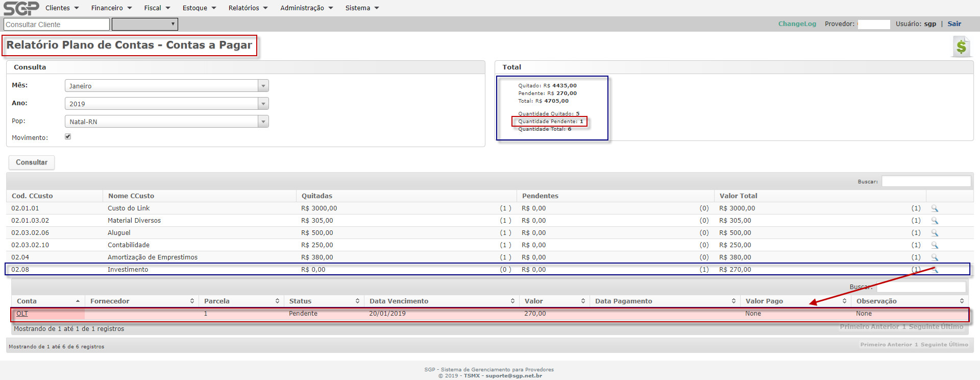
Task: Open the Relatórios menu
Action: tap(248, 8)
